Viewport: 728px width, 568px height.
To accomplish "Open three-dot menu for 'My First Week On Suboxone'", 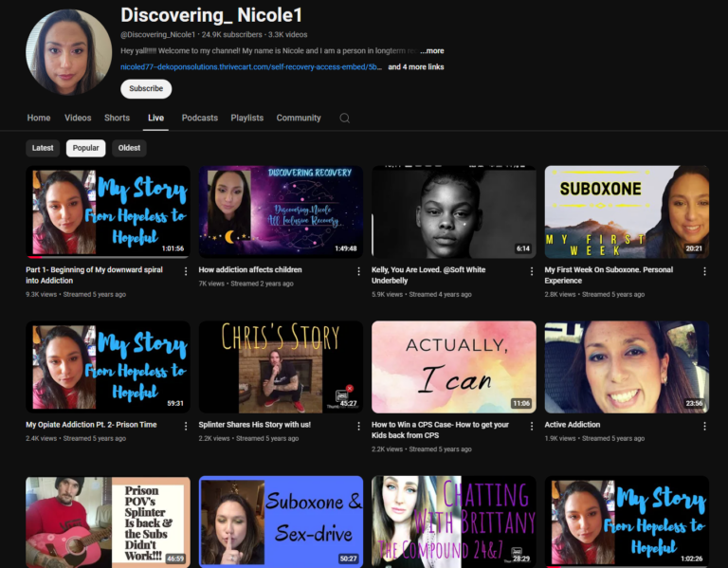I will click(703, 271).
